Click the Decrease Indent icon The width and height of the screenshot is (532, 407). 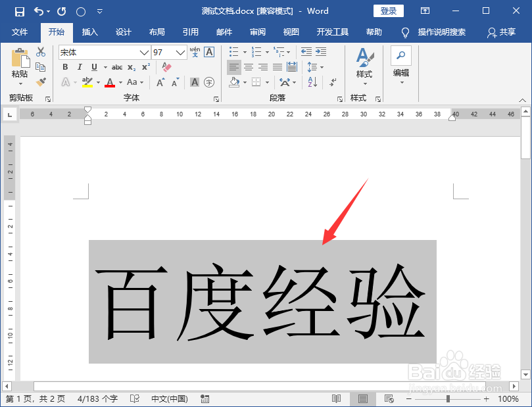coord(306,52)
